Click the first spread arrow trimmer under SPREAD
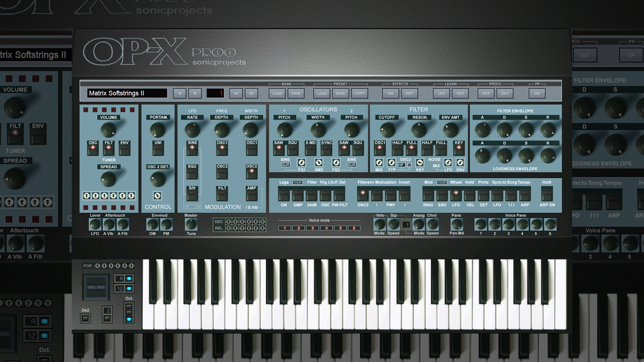This screenshot has width=644, height=362. click(x=87, y=195)
